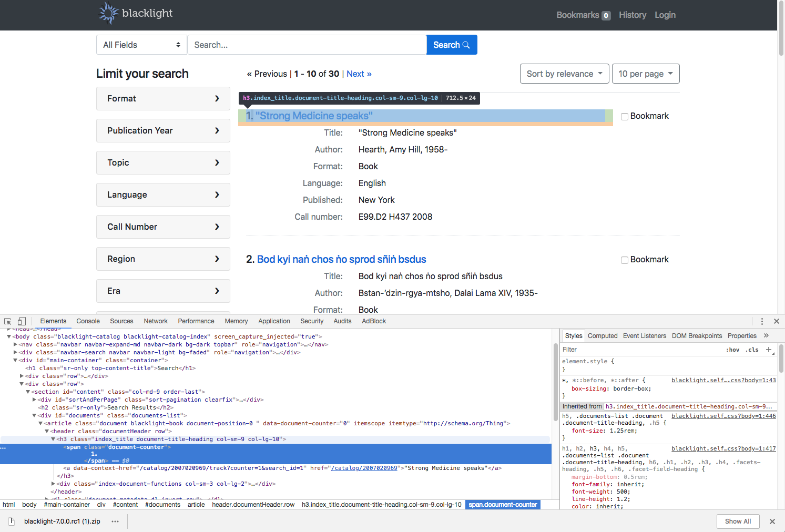Screen dimensions: 785x532
Task: Click the Bookmarks nav link
Action: point(584,15)
